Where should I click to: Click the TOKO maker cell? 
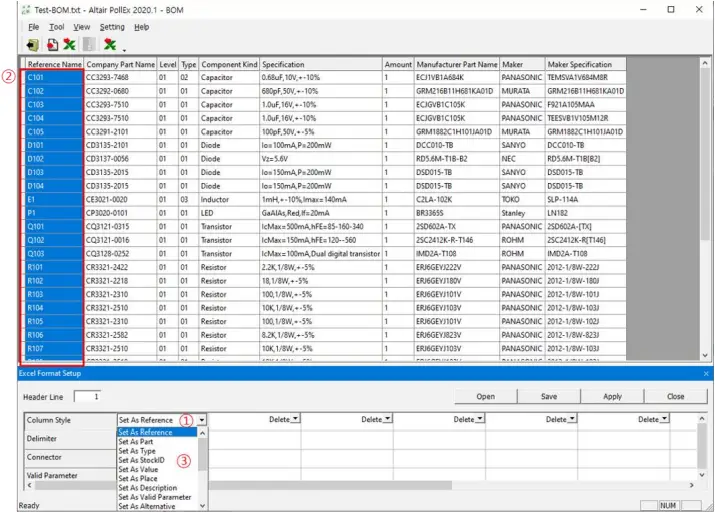tap(522, 200)
